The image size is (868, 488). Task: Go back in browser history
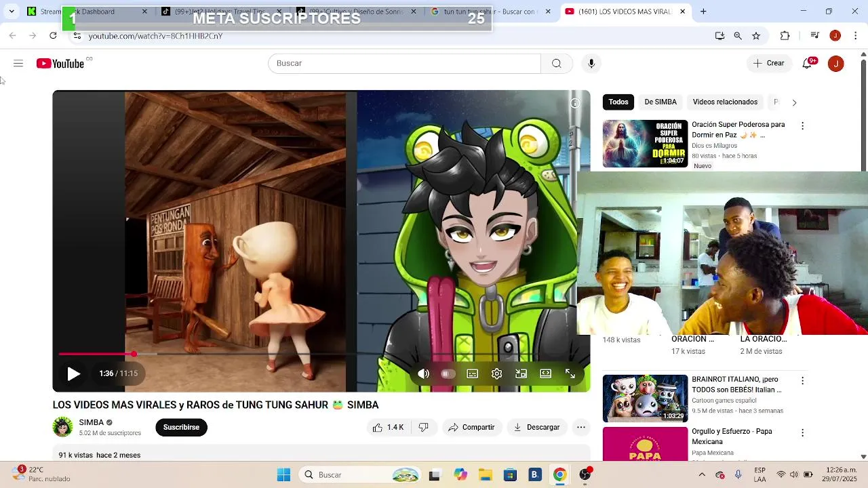[x=12, y=35]
